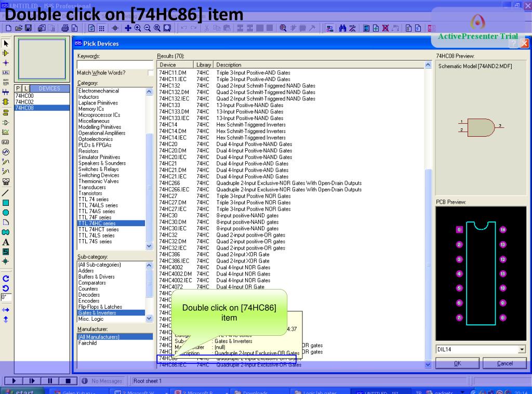The height and width of the screenshot is (394, 532).
Task: Print the schematic
Action: click(65, 28)
